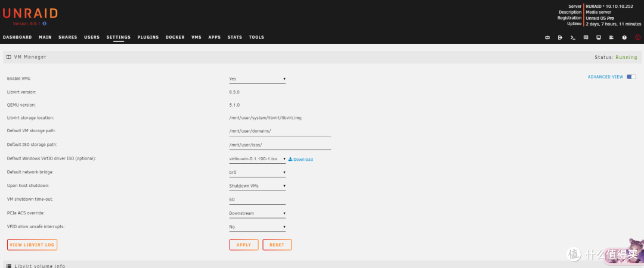The width and height of the screenshot is (644, 268).
Task: Click the red alert notification icon
Action: click(637, 38)
